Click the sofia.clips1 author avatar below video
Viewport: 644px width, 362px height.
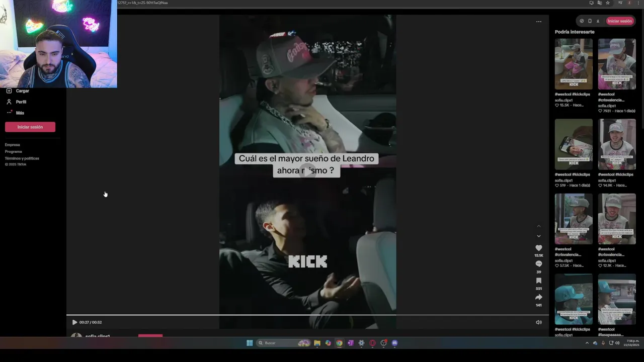click(x=76, y=335)
